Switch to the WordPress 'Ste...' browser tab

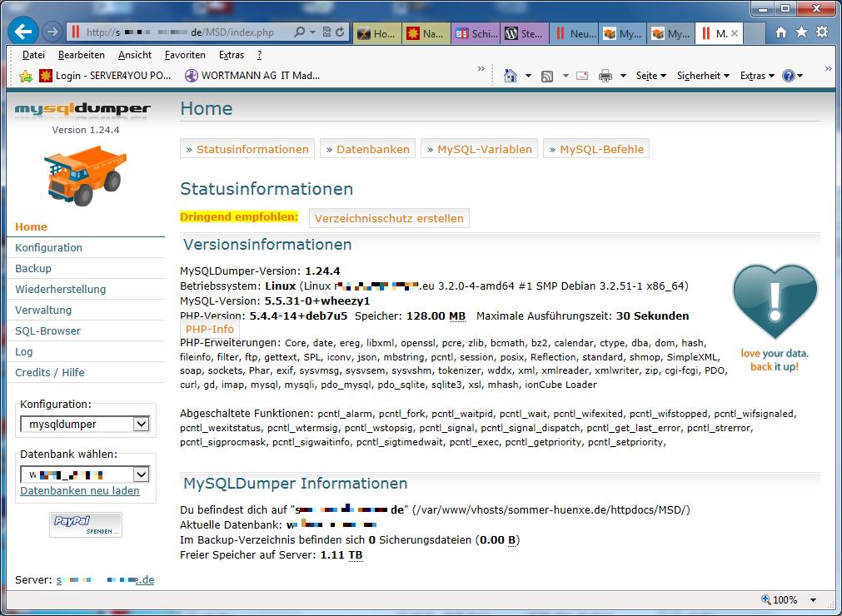click(524, 34)
